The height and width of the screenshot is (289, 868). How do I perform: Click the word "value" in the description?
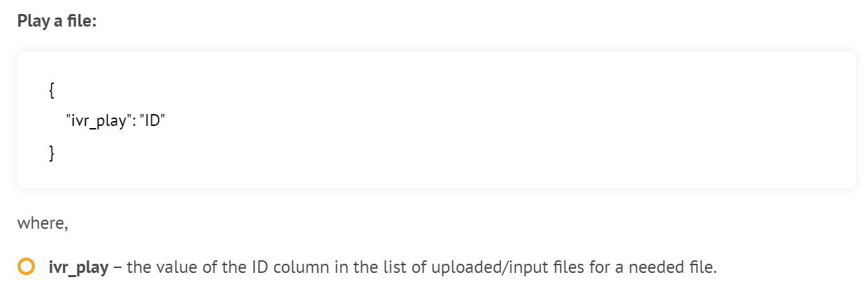(168, 267)
